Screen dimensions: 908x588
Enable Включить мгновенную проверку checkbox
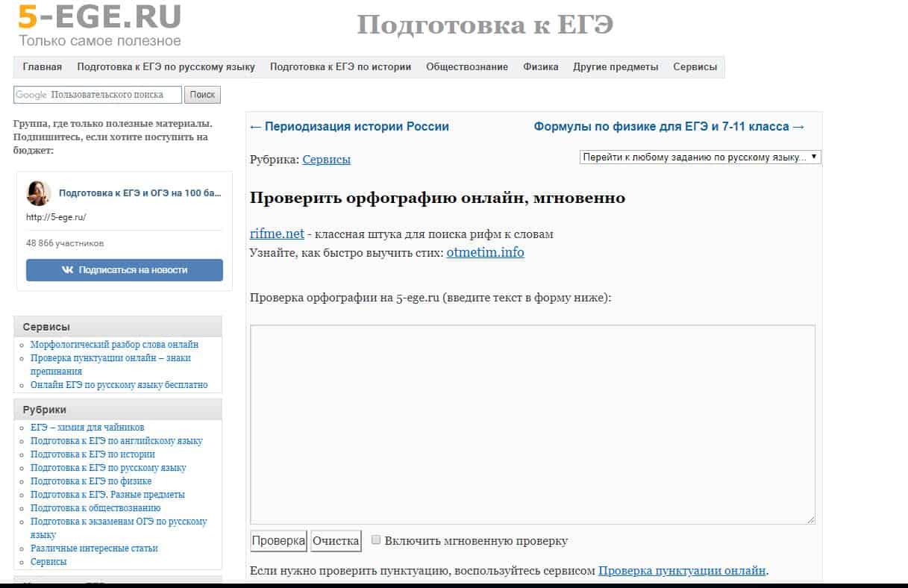377,539
